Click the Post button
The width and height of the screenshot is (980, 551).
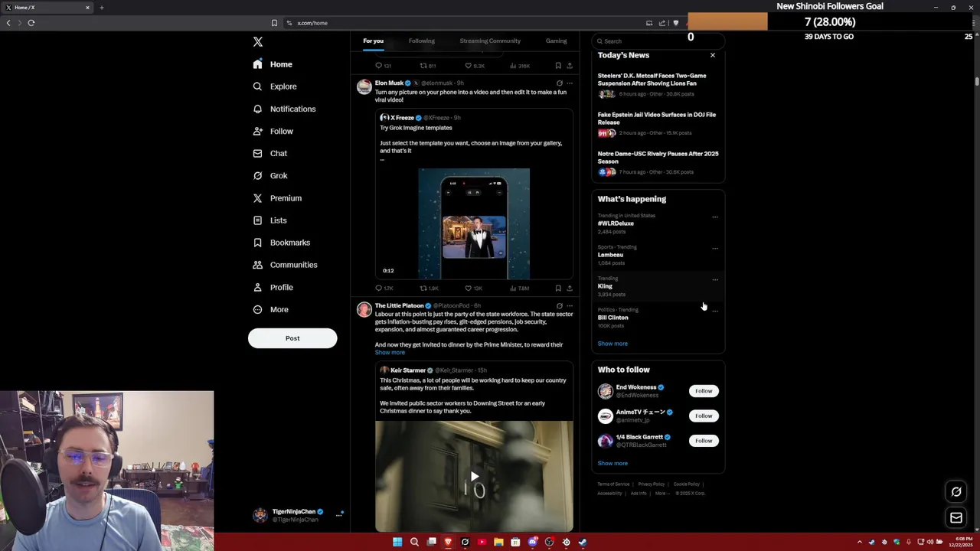pos(292,338)
